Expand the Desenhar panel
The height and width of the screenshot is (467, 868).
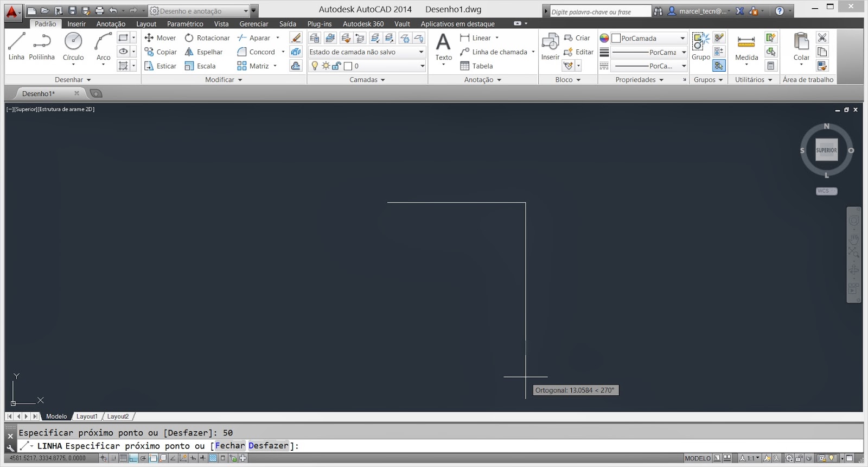coord(73,80)
